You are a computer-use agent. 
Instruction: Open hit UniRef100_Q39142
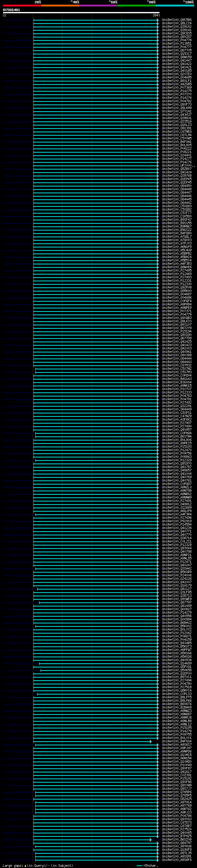tap(177, 26)
